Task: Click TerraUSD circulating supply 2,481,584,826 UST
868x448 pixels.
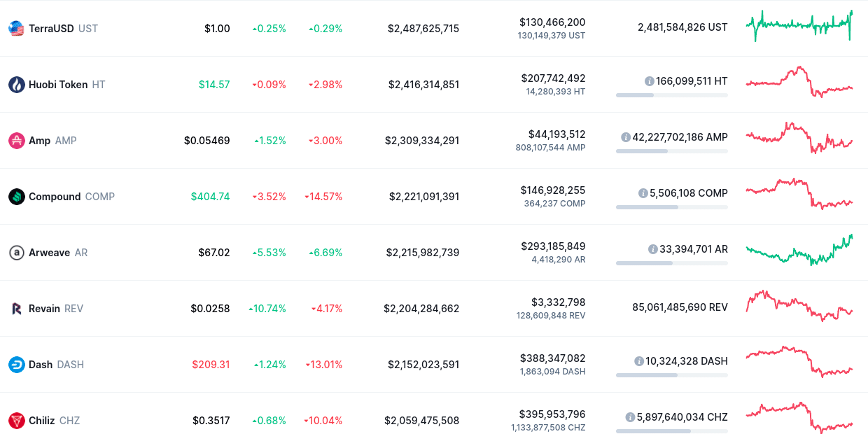Action: click(682, 27)
